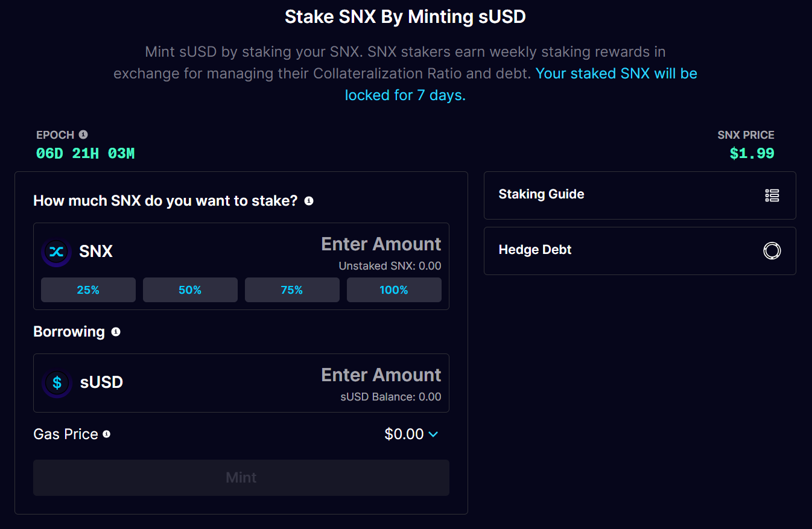The width and height of the screenshot is (812, 529).
Task: Choose the 100% stake amount button
Action: pos(394,290)
